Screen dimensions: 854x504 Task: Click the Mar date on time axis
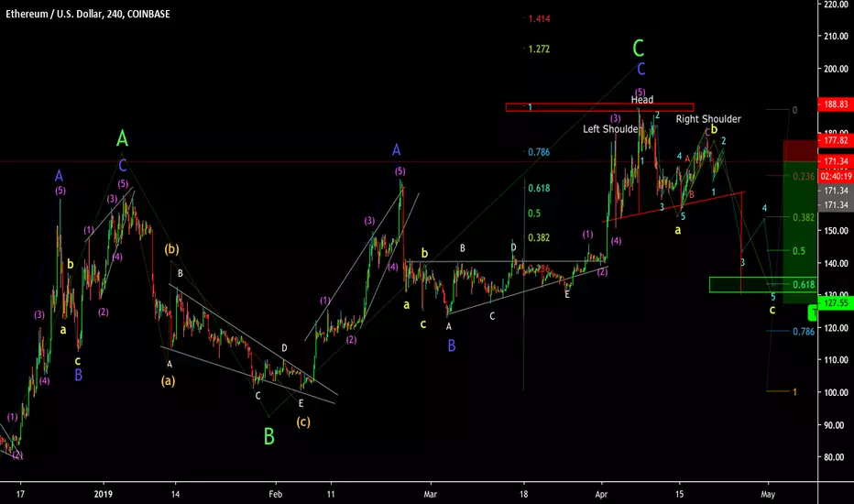point(431,494)
